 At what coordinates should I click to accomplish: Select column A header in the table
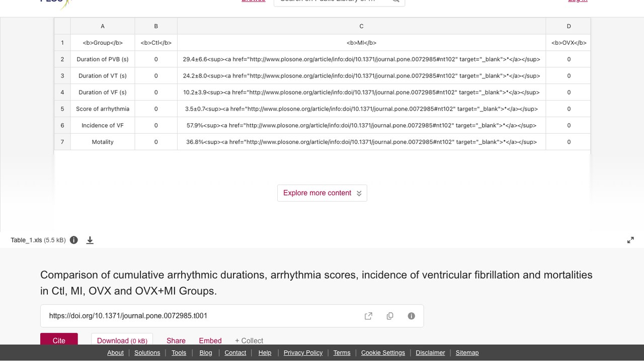(103, 26)
